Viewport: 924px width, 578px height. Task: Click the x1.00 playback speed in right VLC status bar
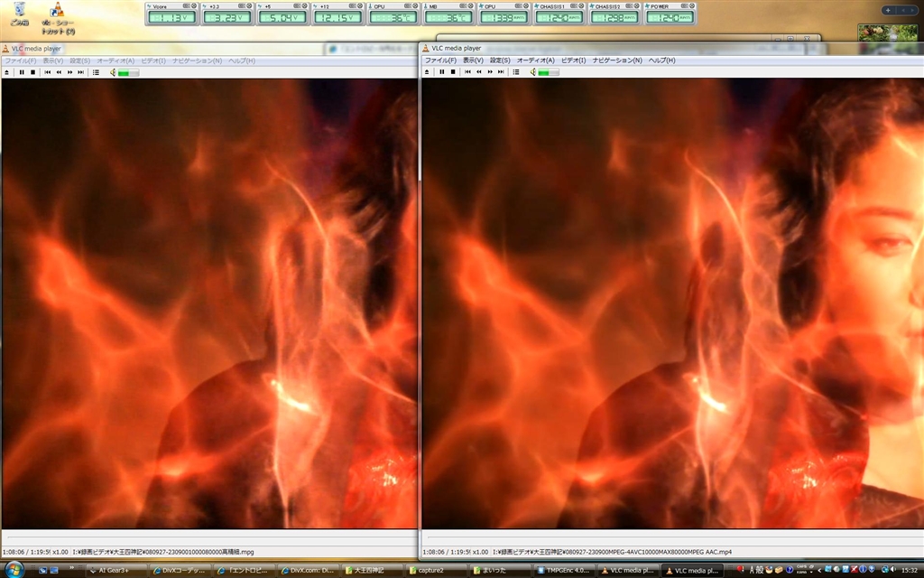click(x=480, y=552)
